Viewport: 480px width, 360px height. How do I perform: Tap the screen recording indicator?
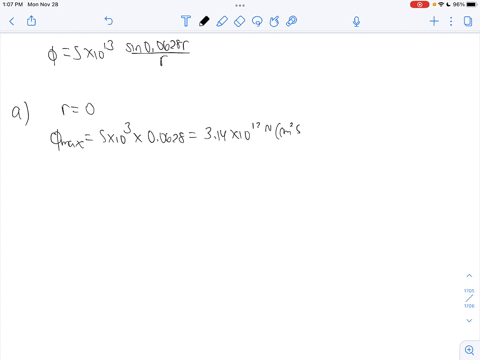(420, 5)
